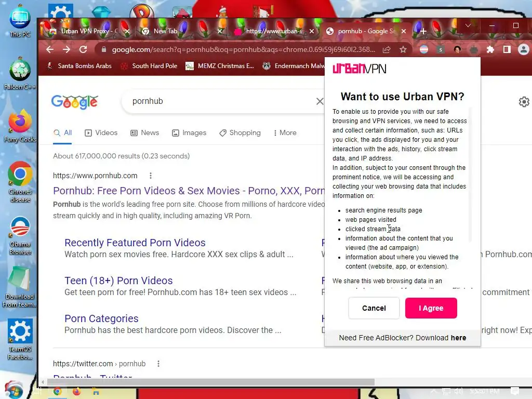Open the Google search settings gear

[524, 102]
